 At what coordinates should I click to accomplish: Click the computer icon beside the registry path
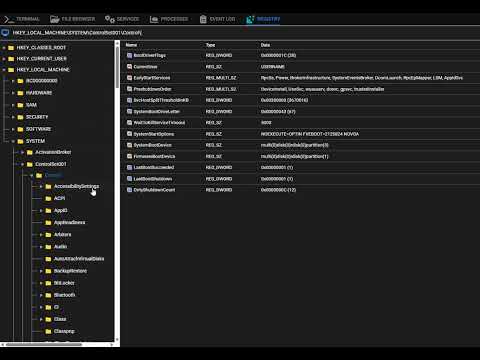(x=5, y=33)
